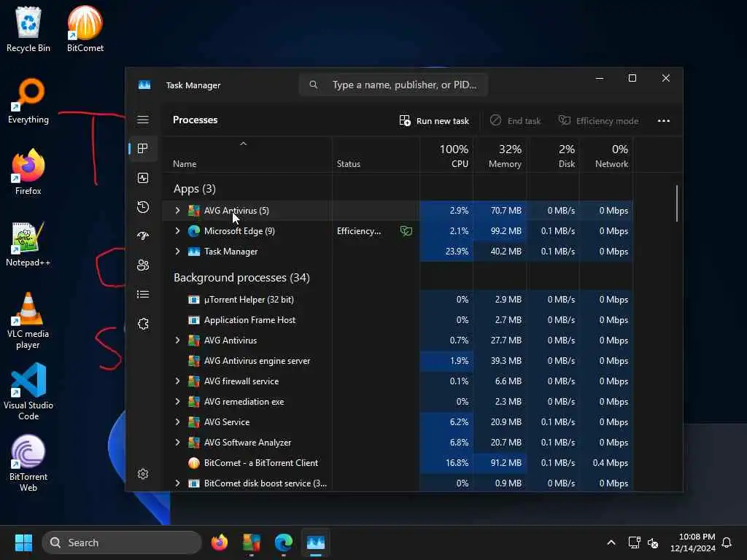The width and height of the screenshot is (747, 560).
Task: Click the Task Manager taskbar icon
Action: point(315,542)
